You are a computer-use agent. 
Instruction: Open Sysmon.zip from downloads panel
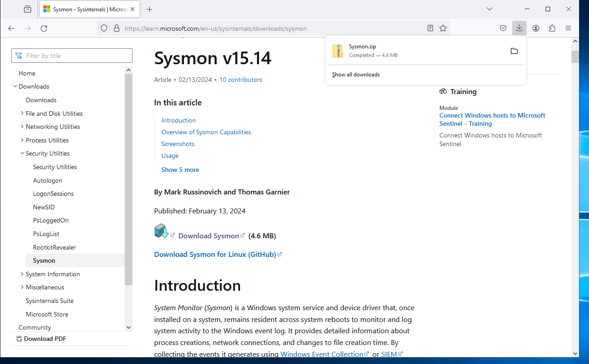pyautogui.click(x=416, y=51)
